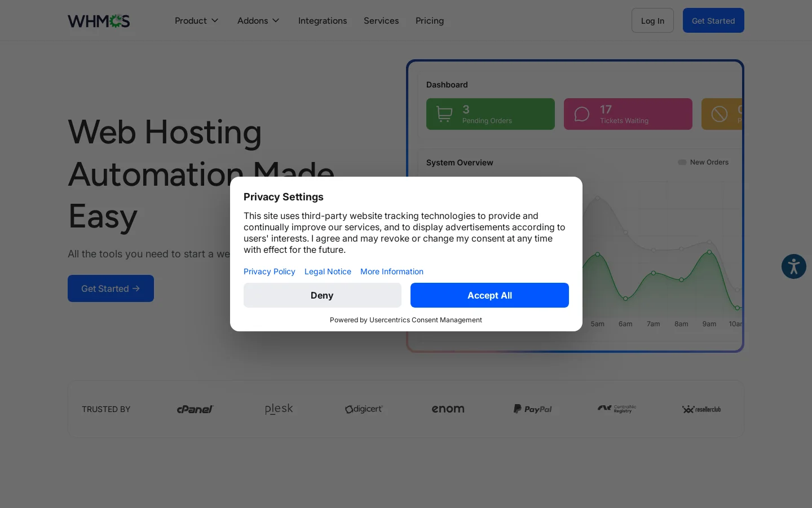Click the DigiCert logo

coord(364,409)
